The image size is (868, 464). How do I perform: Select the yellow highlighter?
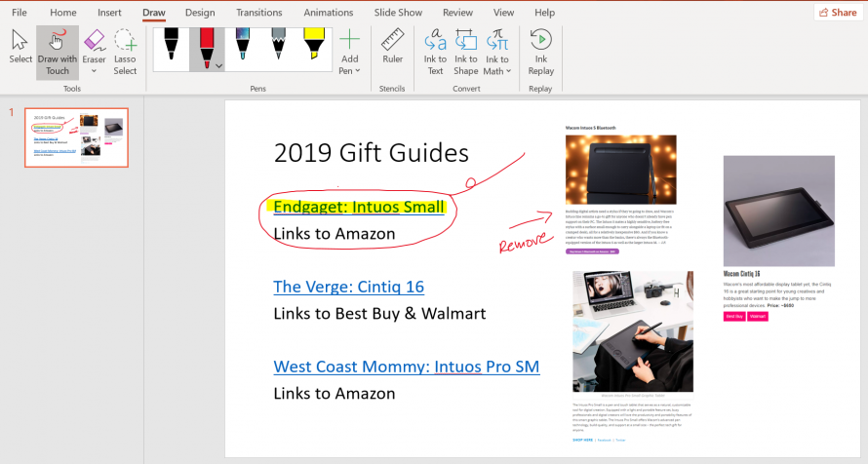314,43
